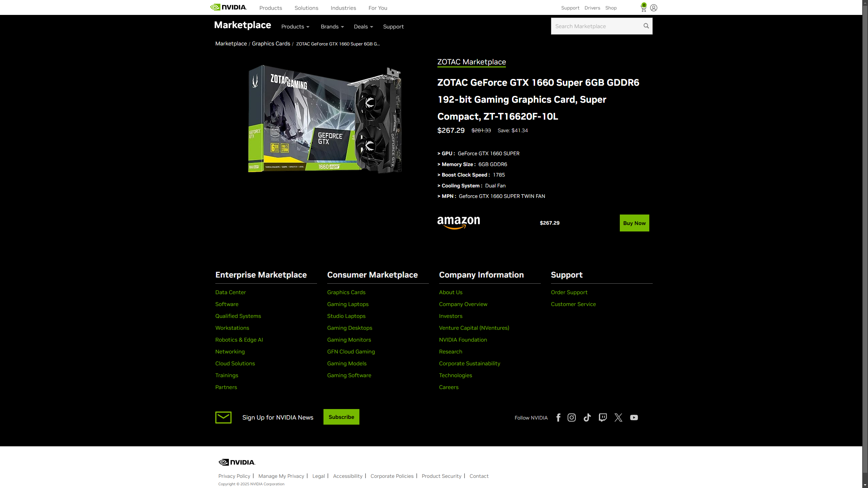868x488 pixels.
Task: Open Customer Service link
Action: [573, 304]
